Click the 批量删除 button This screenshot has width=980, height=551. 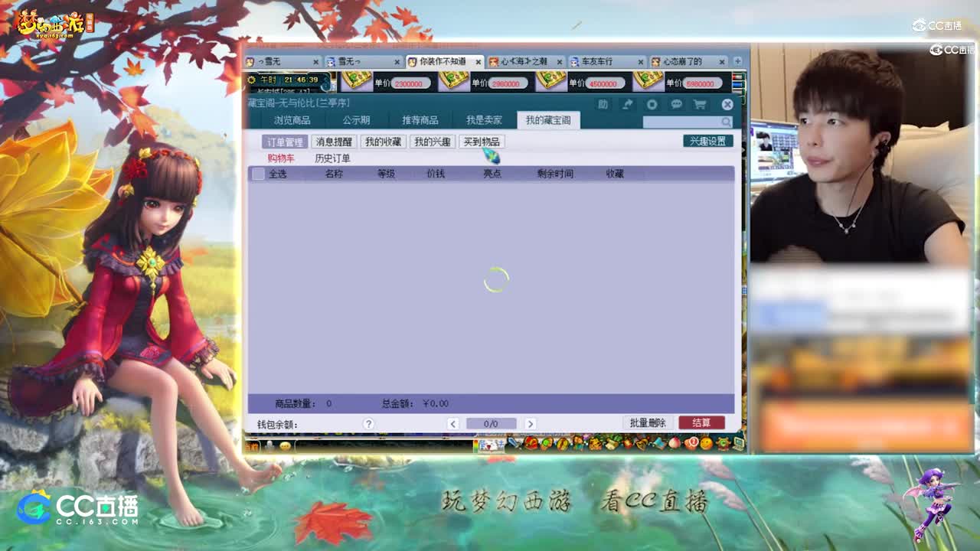[648, 422]
